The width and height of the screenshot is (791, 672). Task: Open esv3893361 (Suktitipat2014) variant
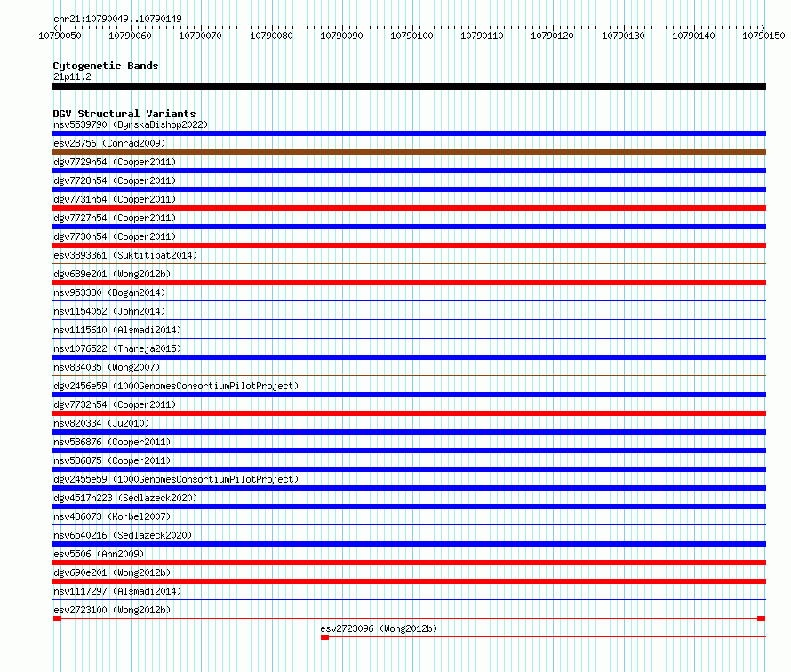(x=125, y=255)
